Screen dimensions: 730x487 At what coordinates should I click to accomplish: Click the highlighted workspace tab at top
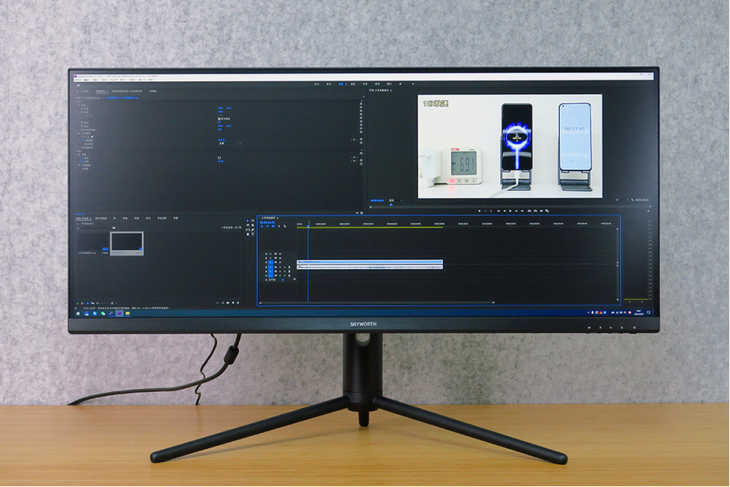[341, 84]
